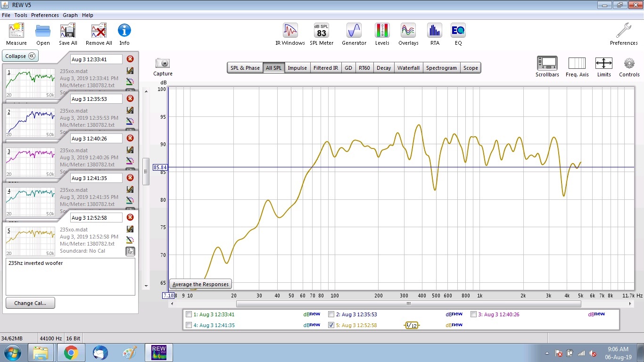
Task: Open Preferences with wrench icon
Action: point(624,31)
